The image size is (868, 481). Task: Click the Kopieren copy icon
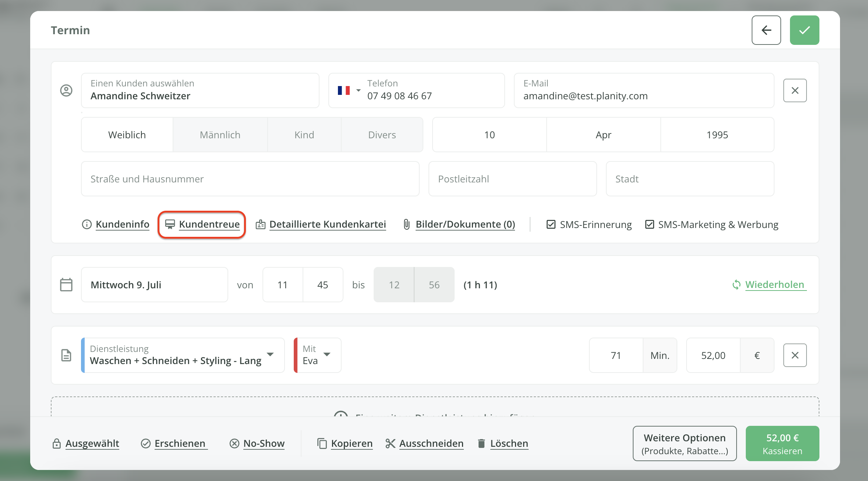click(322, 443)
